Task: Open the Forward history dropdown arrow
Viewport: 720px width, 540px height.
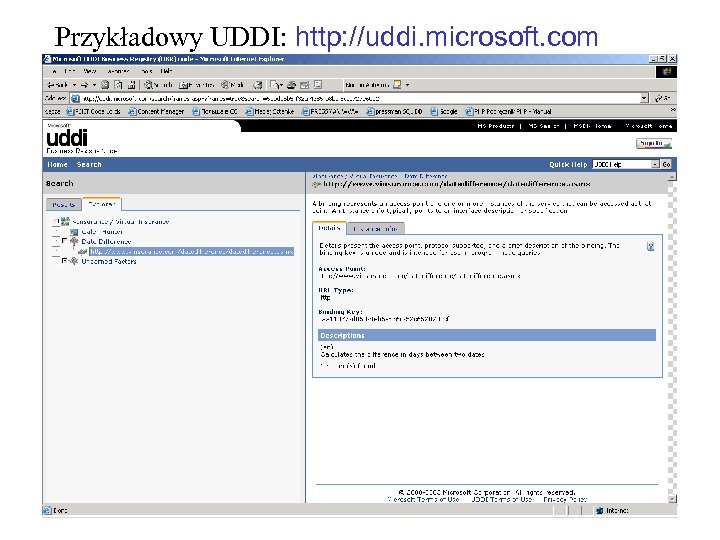Action: (x=94, y=85)
